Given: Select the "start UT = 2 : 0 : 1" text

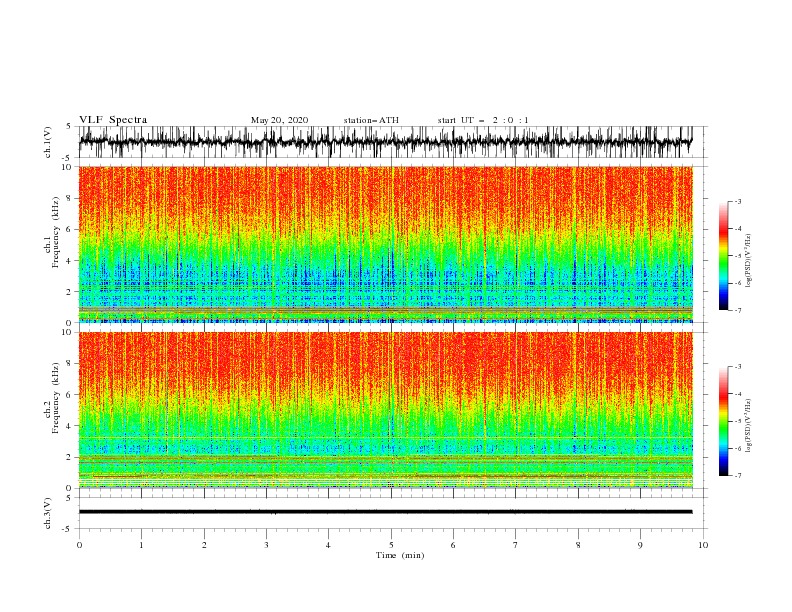Looking at the screenshot, I should click(x=483, y=120).
